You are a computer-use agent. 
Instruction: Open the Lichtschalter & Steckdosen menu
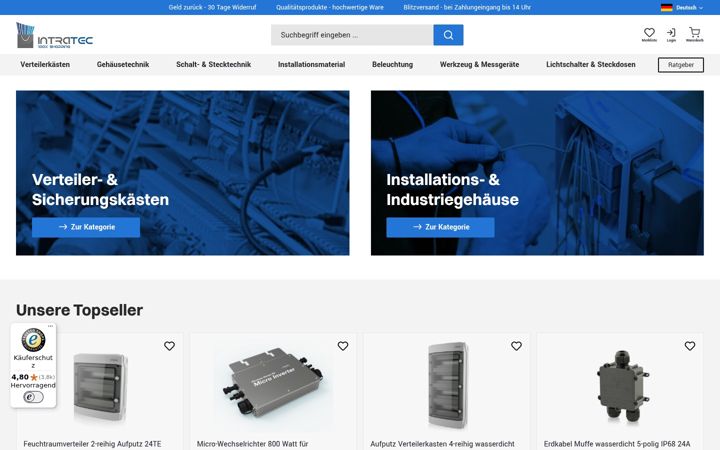coord(591,64)
